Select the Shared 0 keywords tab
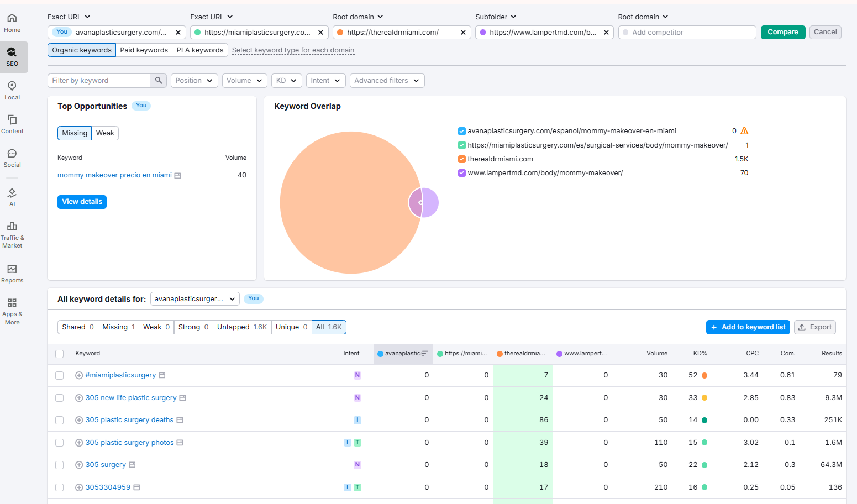857x504 pixels. [78, 327]
